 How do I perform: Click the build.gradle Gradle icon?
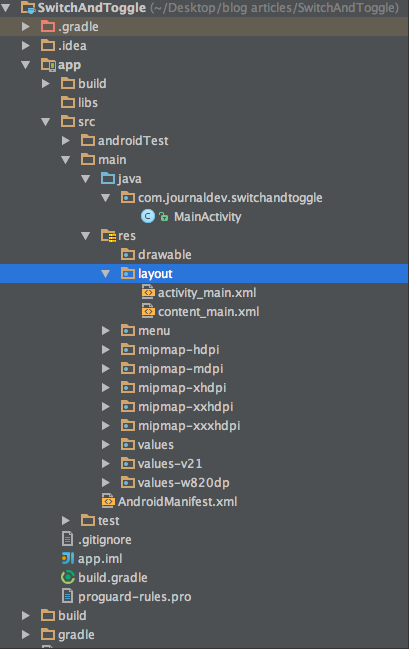[68, 577]
